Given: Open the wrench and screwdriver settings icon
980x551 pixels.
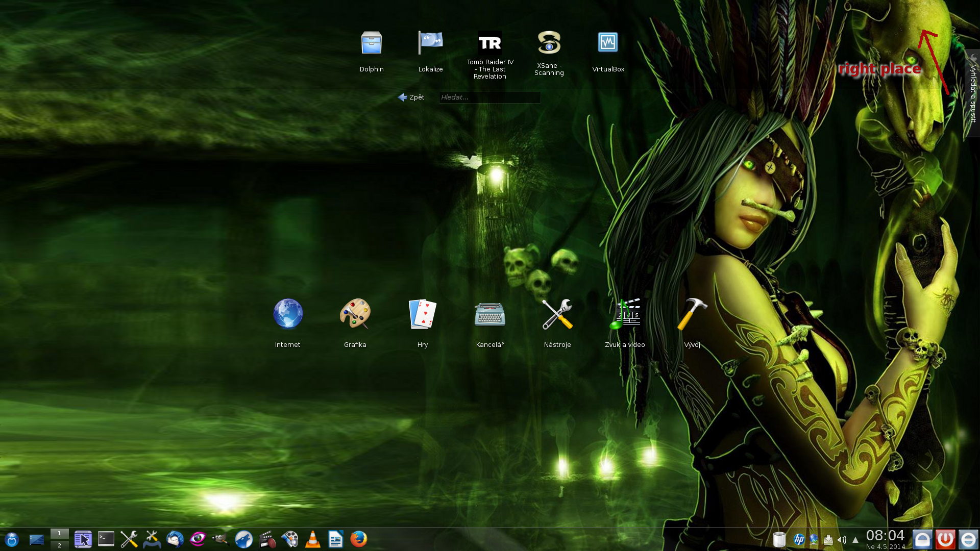Looking at the screenshot, I should pos(129,539).
